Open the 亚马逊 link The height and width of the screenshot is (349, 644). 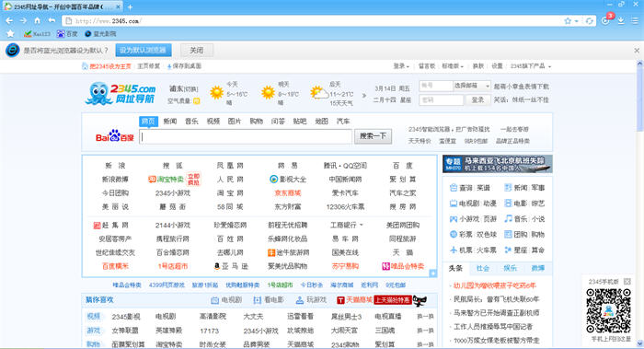pos(231,266)
